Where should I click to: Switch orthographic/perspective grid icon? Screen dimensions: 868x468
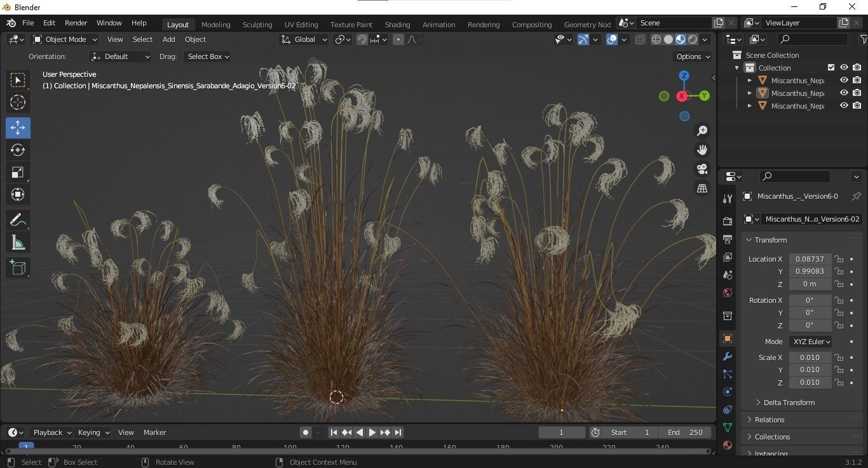coord(702,189)
